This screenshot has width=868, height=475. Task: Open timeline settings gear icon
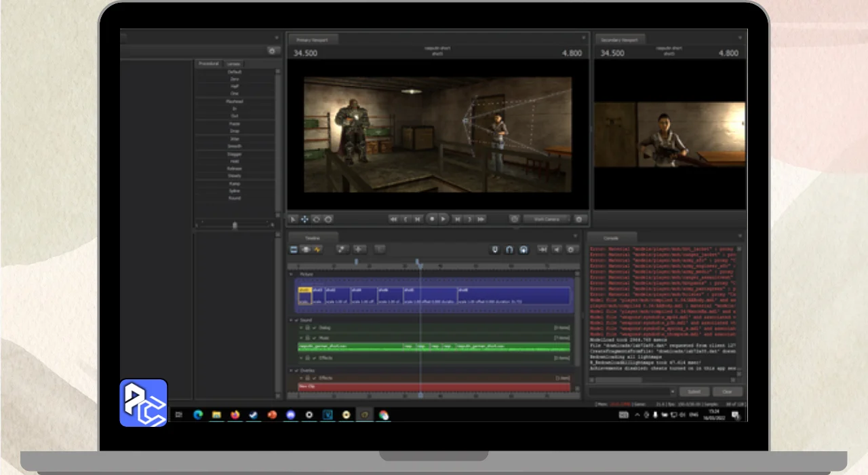click(571, 250)
